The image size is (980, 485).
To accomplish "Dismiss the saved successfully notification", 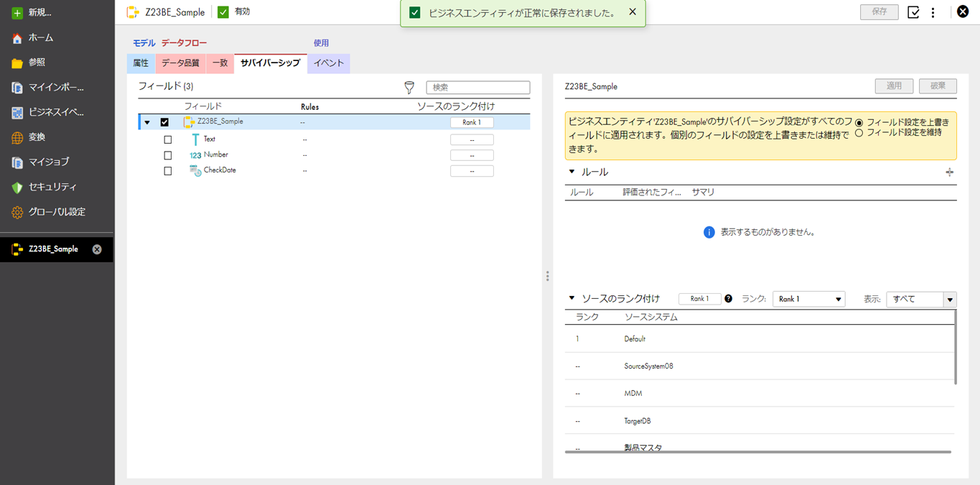I will pyautogui.click(x=632, y=11).
